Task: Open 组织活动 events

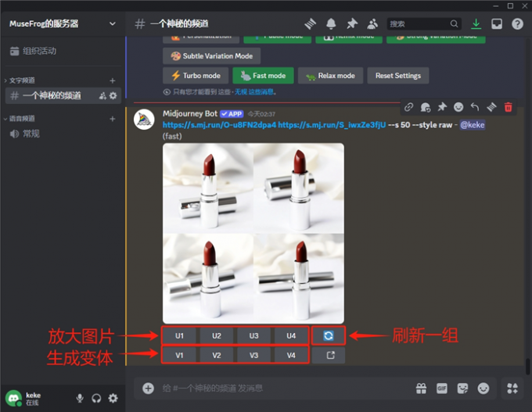Action: click(33, 51)
